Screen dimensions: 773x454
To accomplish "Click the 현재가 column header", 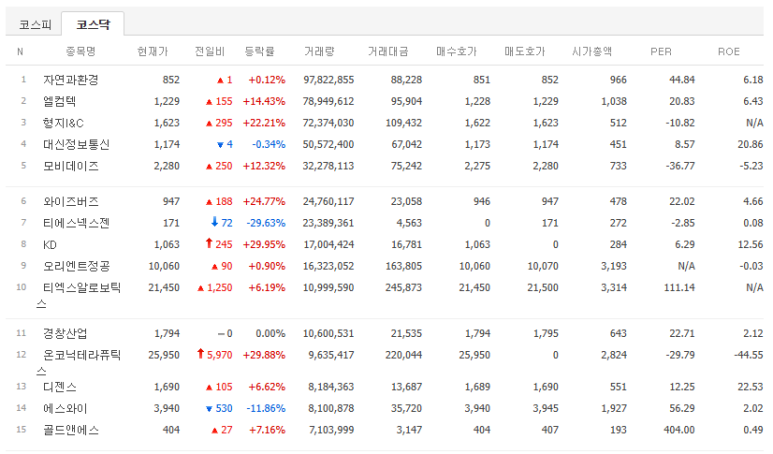I will point(152,51).
